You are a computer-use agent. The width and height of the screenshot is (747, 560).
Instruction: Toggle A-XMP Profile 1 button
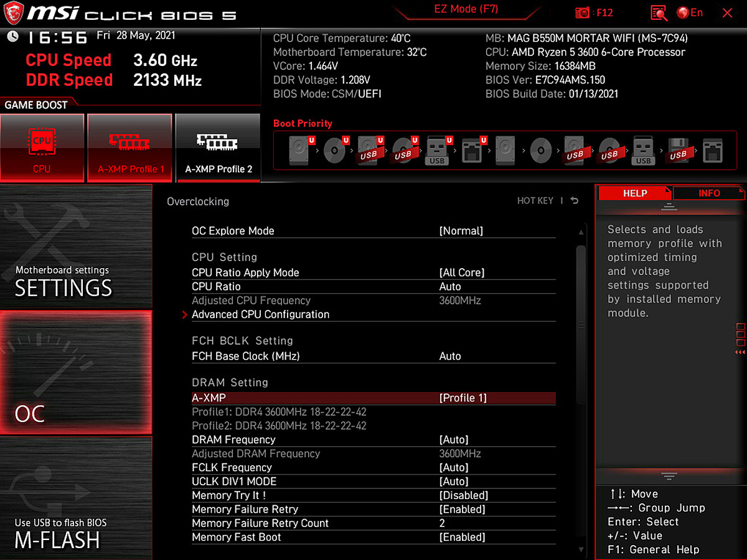pos(130,148)
